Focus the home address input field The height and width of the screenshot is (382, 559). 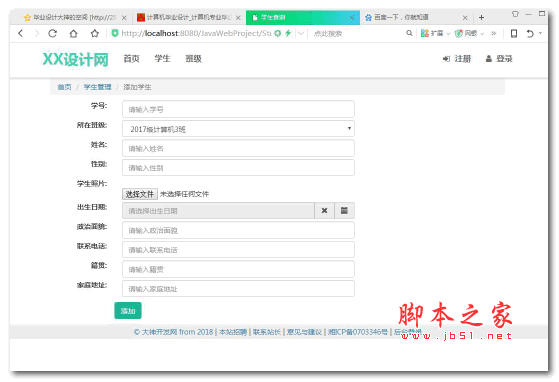pos(238,289)
